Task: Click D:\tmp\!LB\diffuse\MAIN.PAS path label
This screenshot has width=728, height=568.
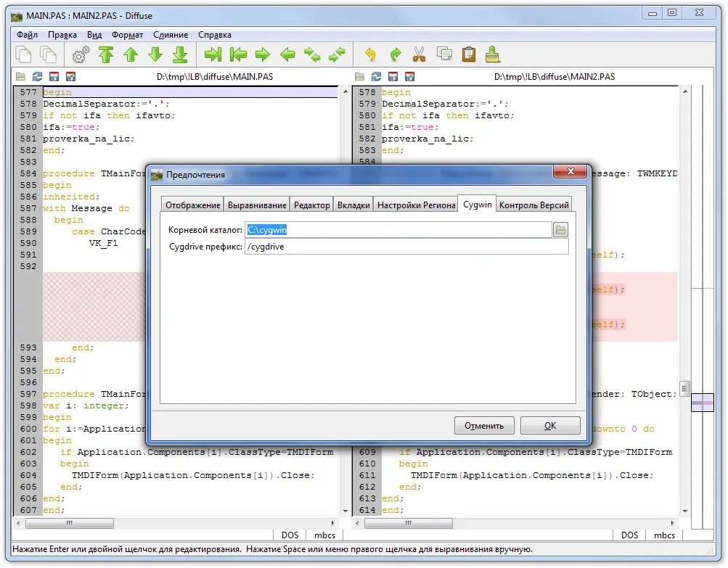Action: [215, 77]
